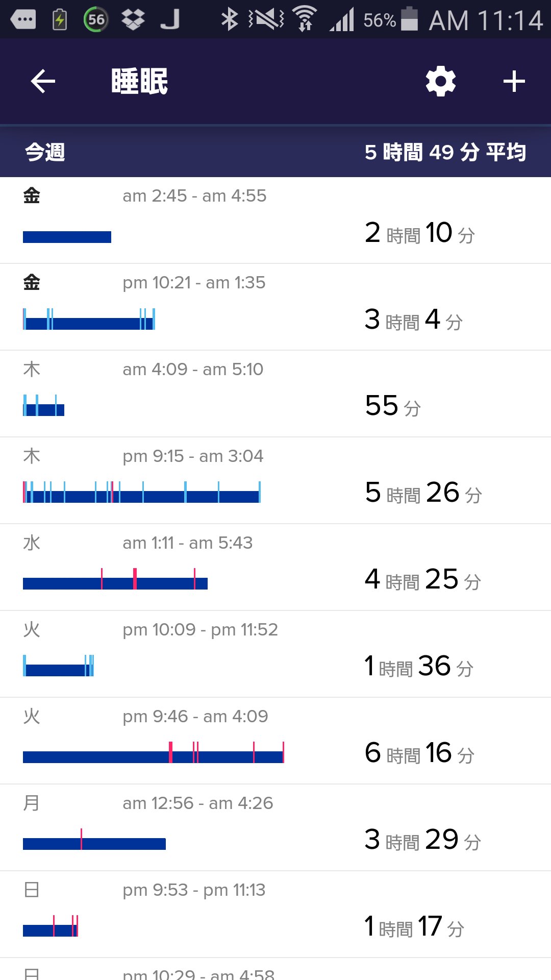Viewport: 551px width, 980px height.
Task: Open the am 2:45 - am 4:55 sleep entry
Action: pyautogui.click(x=275, y=220)
